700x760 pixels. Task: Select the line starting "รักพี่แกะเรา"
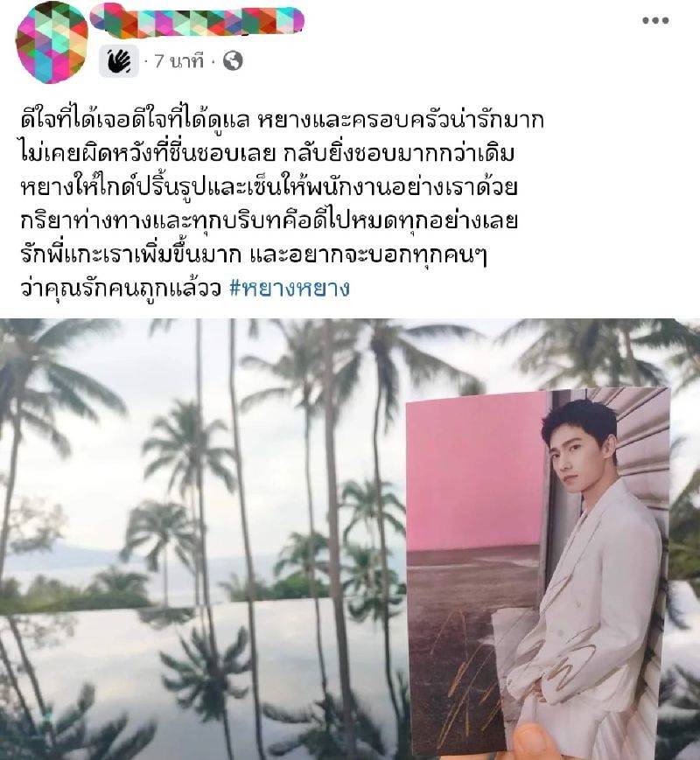253,254
